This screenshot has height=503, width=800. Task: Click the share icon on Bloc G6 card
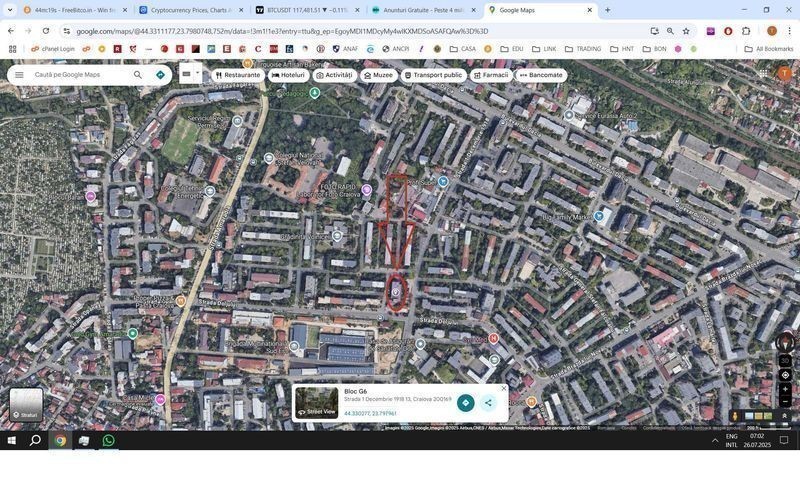[488, 403]
